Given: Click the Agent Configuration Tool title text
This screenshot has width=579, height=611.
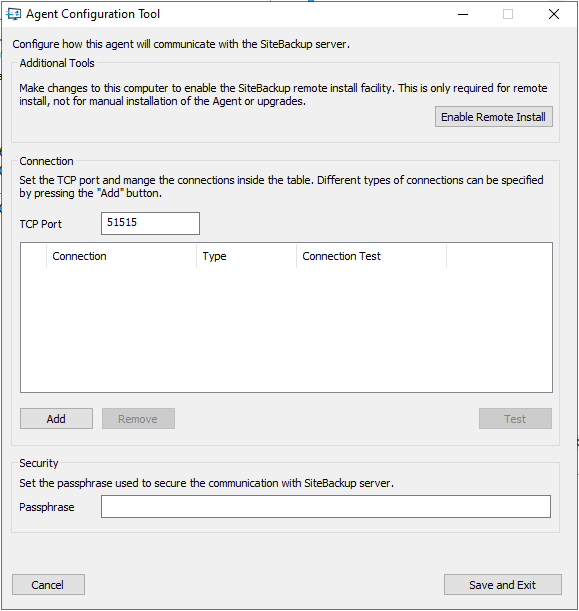Looking at the screenshot, I should coord(93,14).
